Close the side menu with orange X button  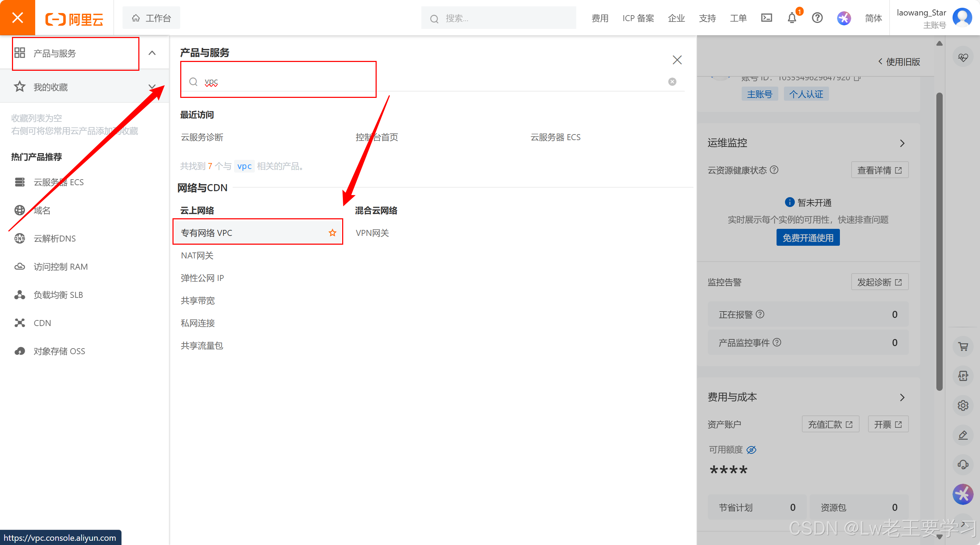[x=18, y=18]
